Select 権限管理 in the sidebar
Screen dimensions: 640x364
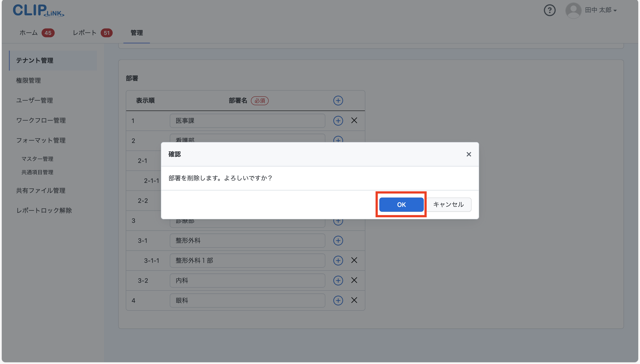28,81
